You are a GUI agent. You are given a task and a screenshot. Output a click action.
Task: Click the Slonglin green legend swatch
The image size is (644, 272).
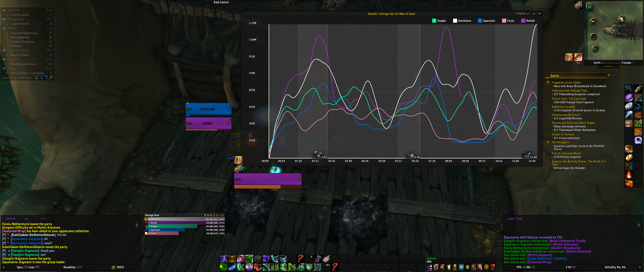click(x=434, y=21)
